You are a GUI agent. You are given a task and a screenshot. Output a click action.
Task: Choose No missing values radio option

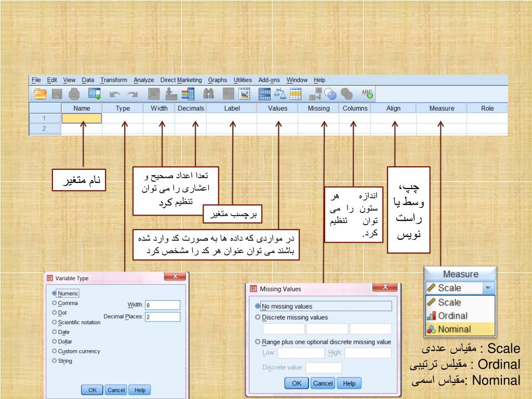(x=258, y=306)
